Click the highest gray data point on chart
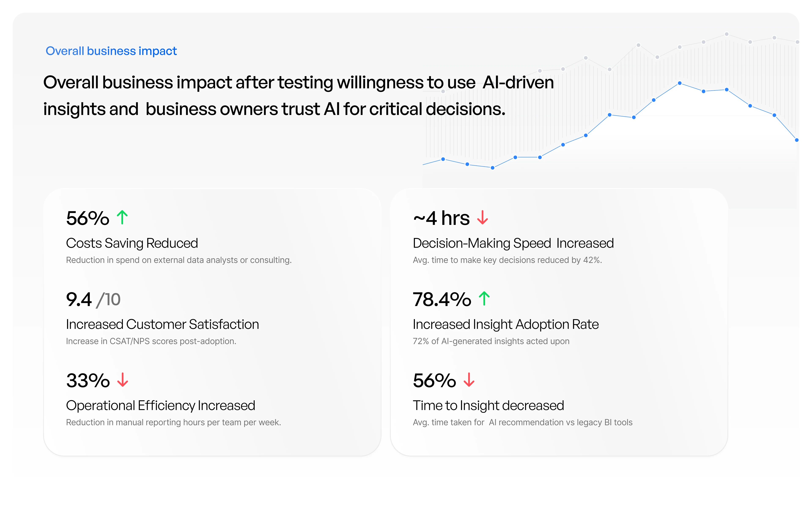 (727, 34)
